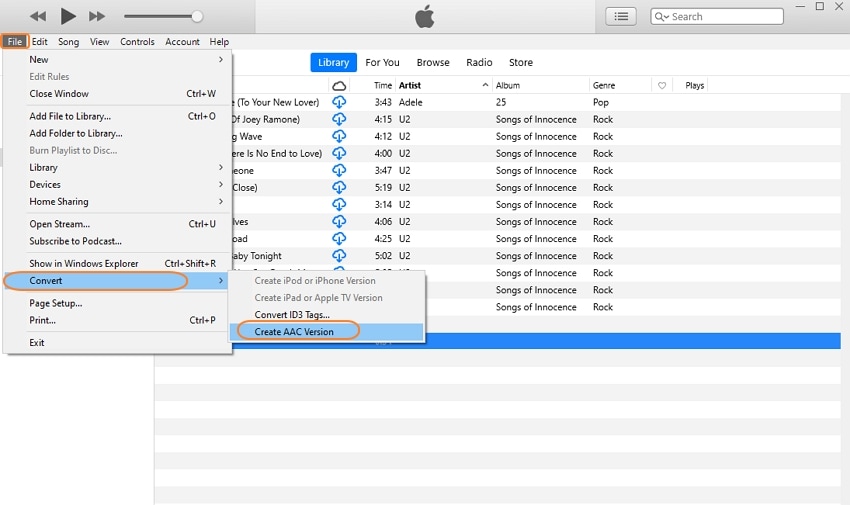This screenshot has width=850, height=505.
Task: Open the Help menu
Action: point(219,42)
